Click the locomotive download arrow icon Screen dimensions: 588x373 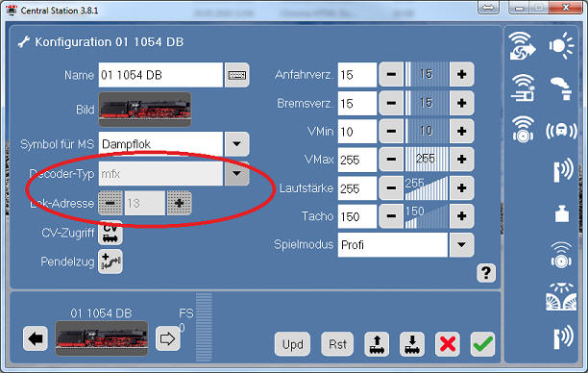tap(412, 344)
